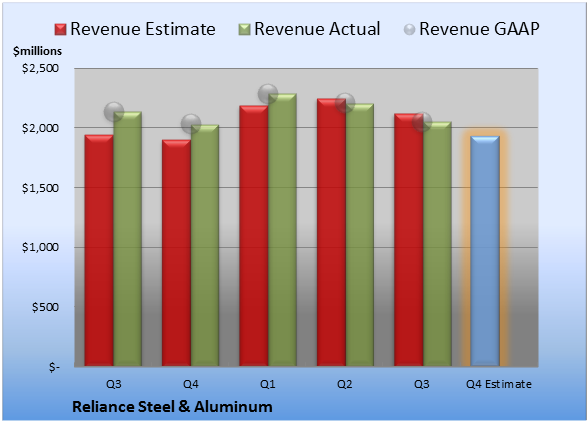Click the Q2 axis label
Viewport: 588px width, 422px height.
coord(345,384)
